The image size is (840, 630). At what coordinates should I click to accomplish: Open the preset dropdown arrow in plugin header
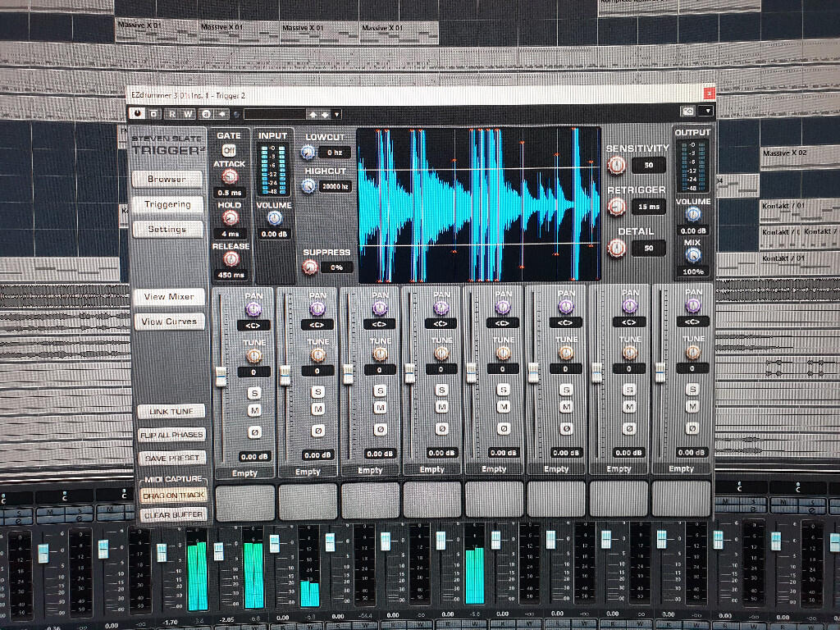[337, 115]
